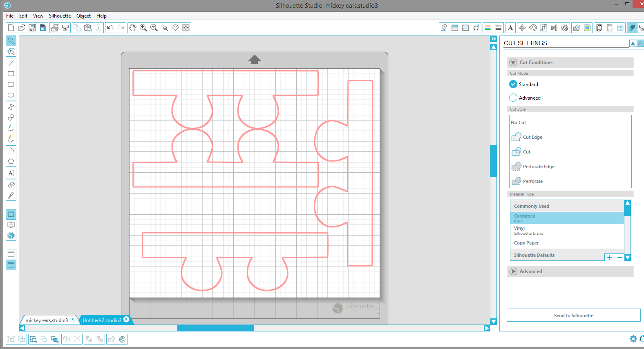Pick the Eraser tool
644x349 pixels.
(11, 185)
